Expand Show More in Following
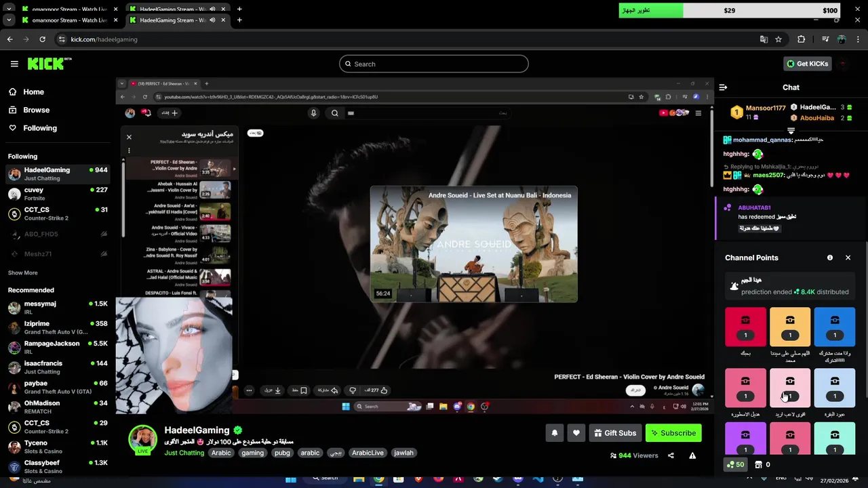The height and width of the screenshot is (488, 868). click(22, 272)
